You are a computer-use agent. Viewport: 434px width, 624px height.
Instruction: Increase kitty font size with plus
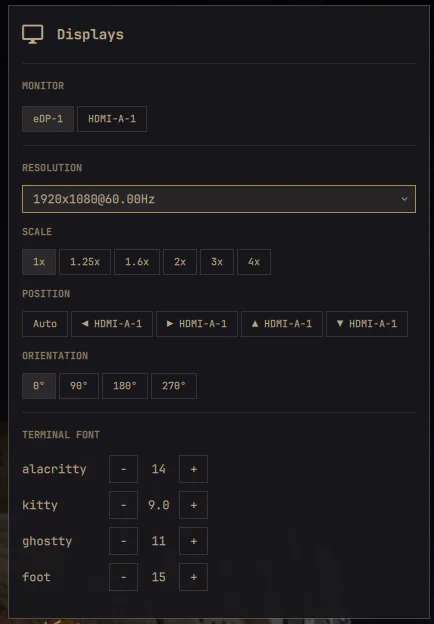193,505
